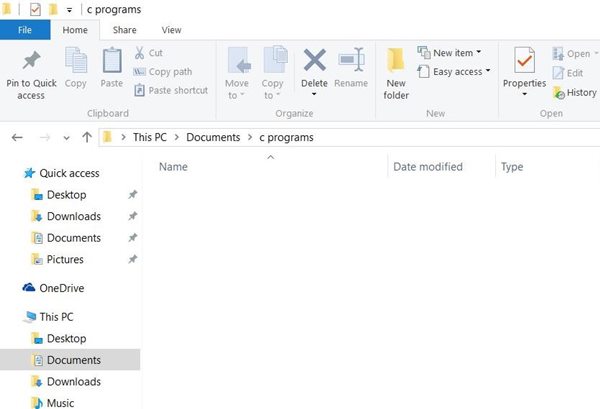The height and width of the screenshot is (409, 600).
Task: Switch to the Home ribbon tab
Action: [x=75, y=30]
